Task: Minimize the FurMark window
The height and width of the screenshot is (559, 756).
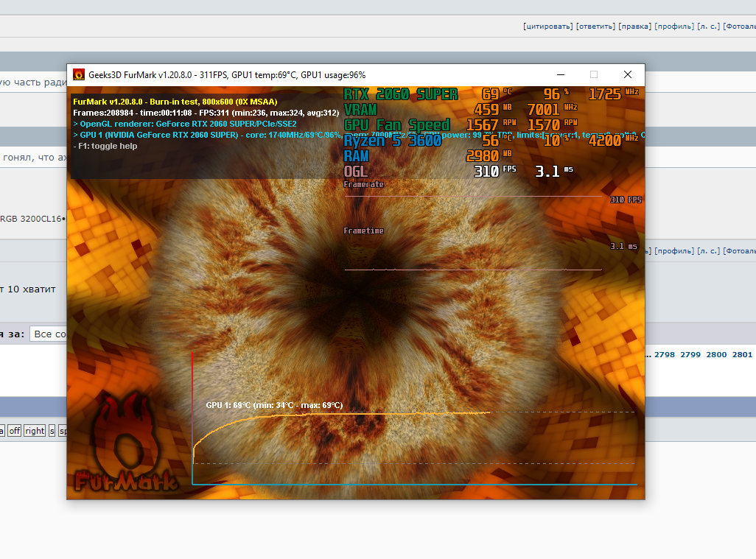Action: tap(560, 74)
